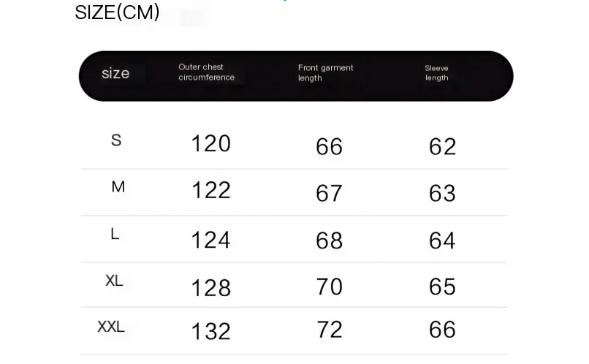Select front garment length value 72
The height and width of the screenshot is (364, 589).
(329, 329)
